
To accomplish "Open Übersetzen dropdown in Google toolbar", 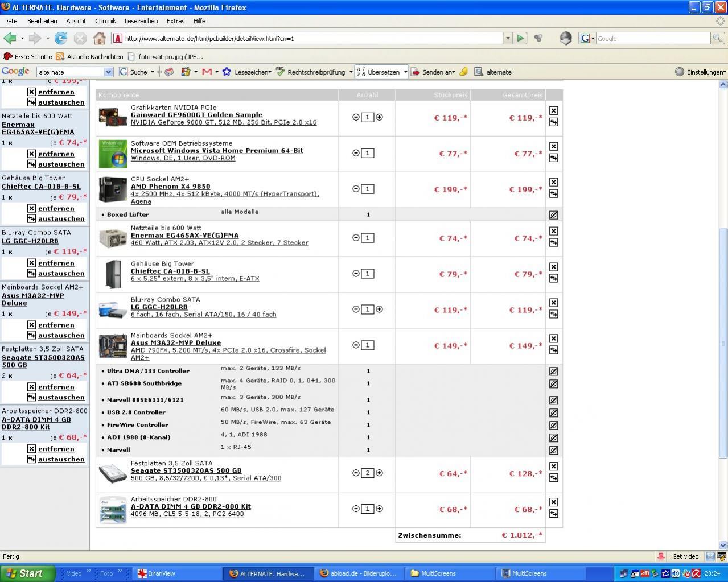I will pos(405,72).
